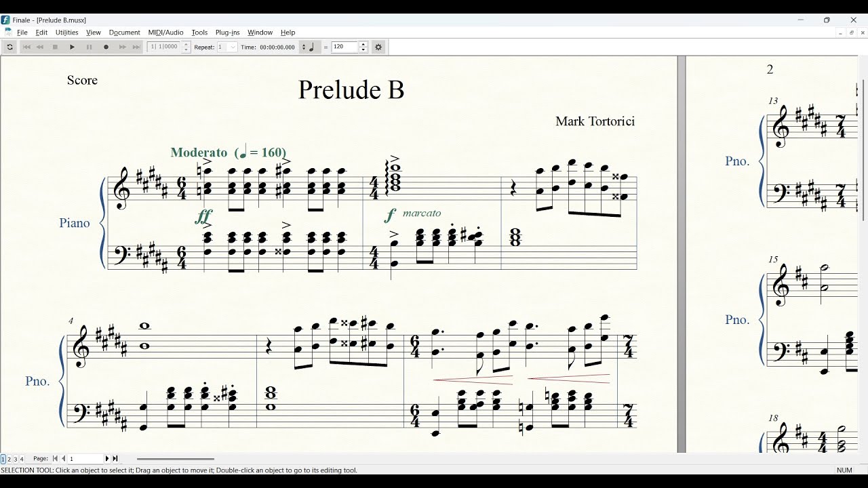Start playback with the Play button
Viewport: 868px width, 488px height.
click(72, 47)
